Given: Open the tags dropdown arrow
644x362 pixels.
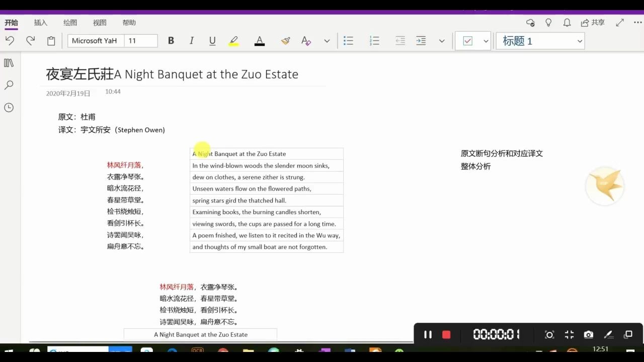Looking at the screenshot, I should tap(486, 41).
